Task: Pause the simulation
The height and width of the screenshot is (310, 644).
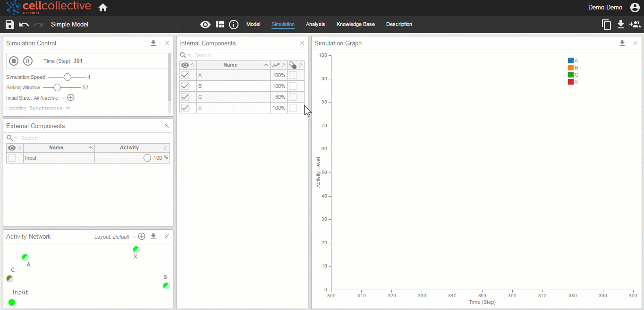Action: (x=28, y=60)
